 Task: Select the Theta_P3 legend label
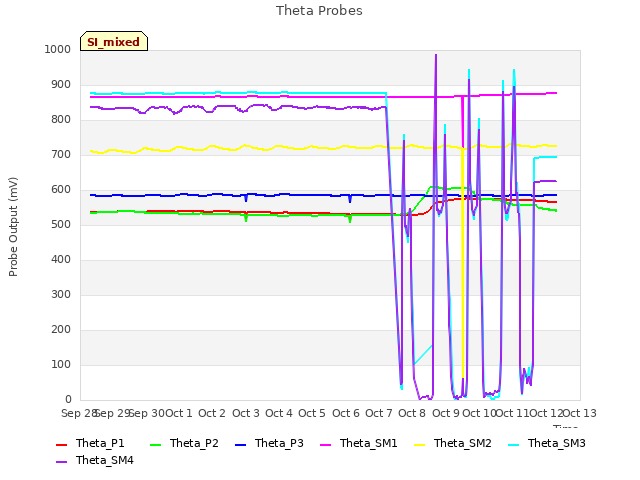pos(279,443)
